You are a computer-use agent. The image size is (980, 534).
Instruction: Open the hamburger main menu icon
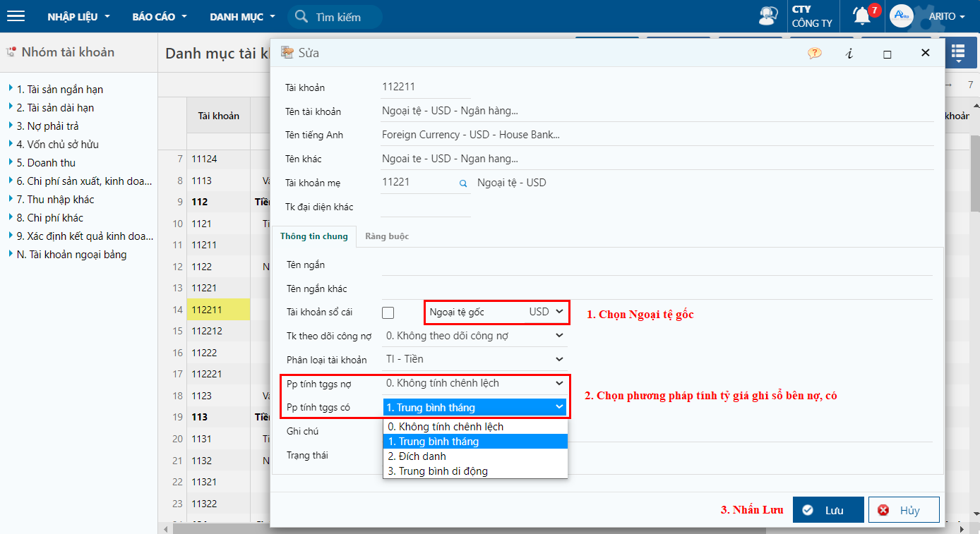16,16
